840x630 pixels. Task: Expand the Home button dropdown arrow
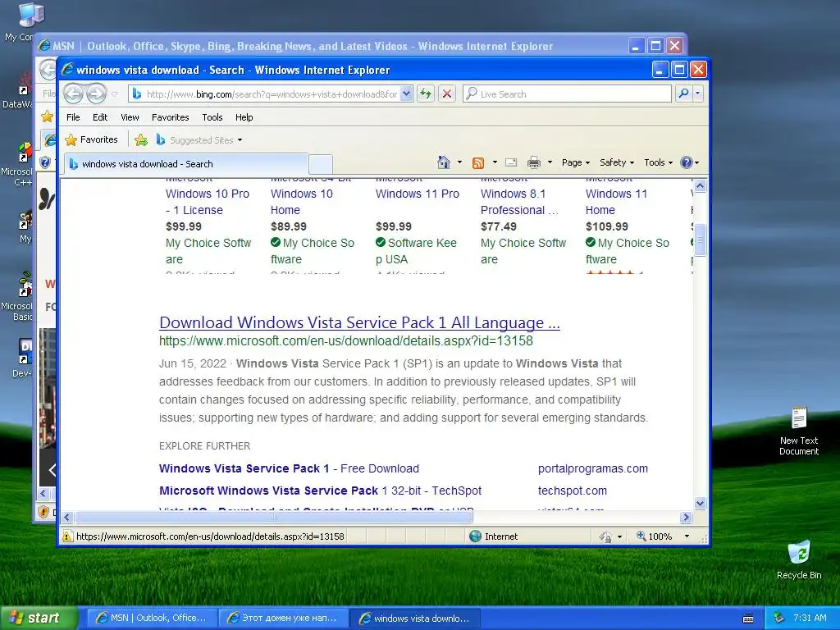459,162
